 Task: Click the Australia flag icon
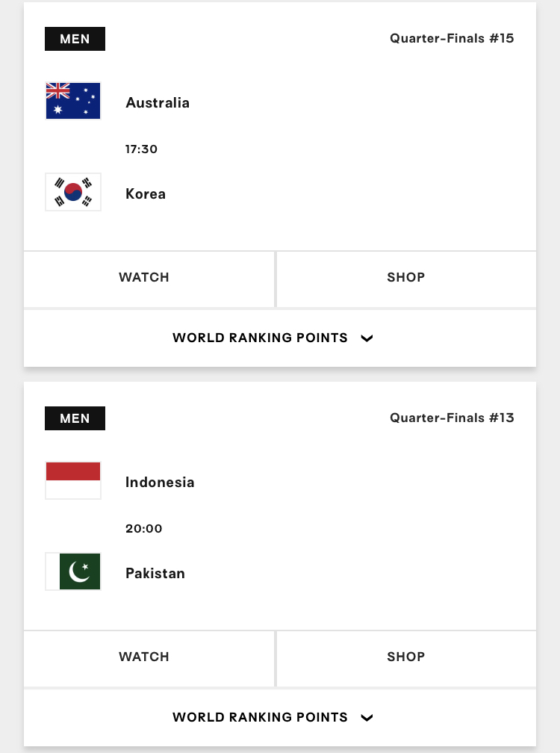click(73, 101)
